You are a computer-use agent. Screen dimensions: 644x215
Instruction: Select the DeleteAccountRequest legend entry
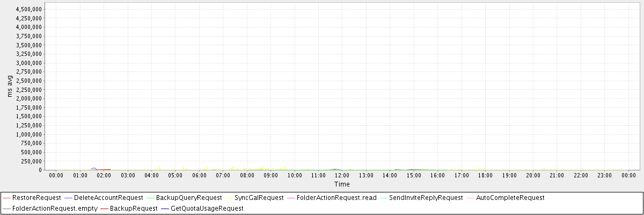coord(108,198)
